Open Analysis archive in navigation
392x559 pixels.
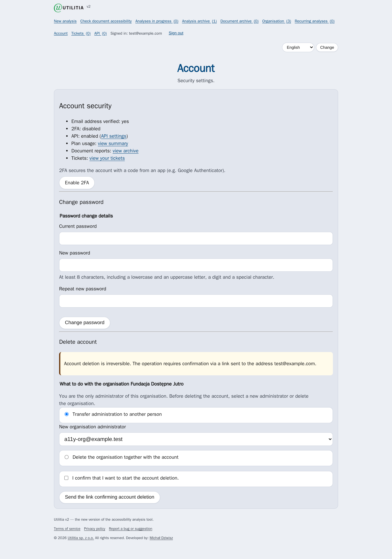click(x=199, y=21)
